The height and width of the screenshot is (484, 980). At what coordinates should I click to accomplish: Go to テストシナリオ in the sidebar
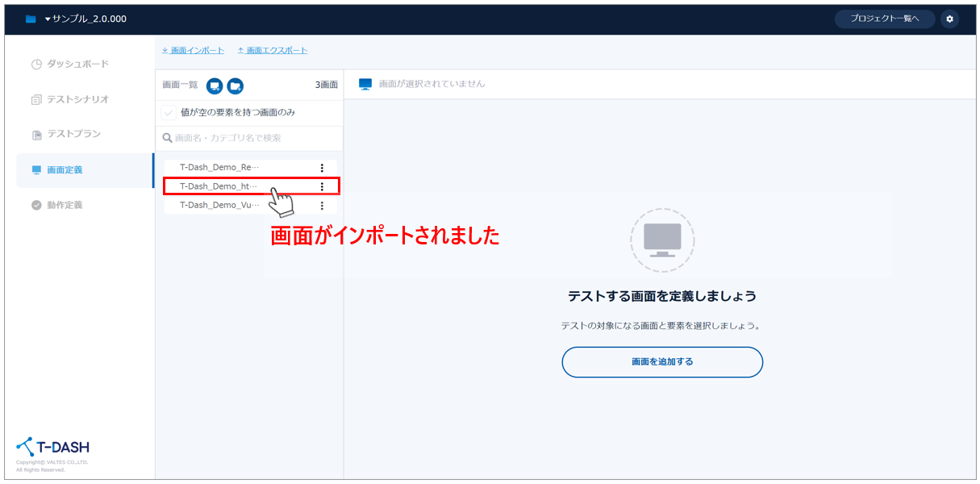click(x=77, y=99)
